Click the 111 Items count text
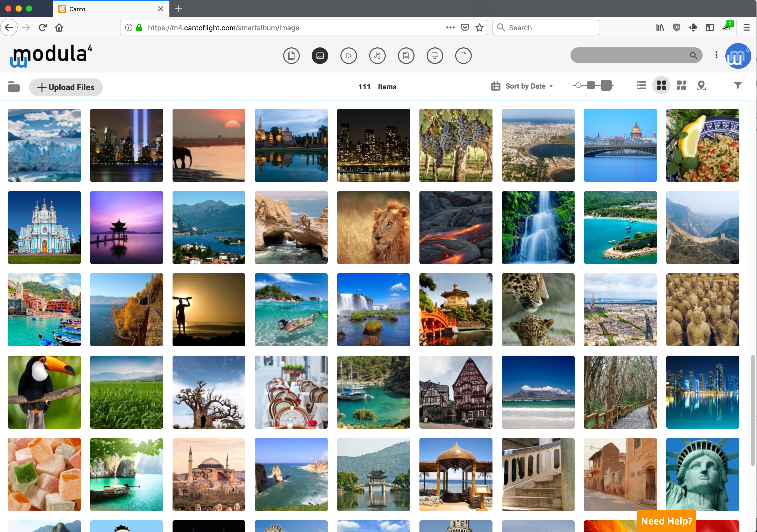Screen dimensions: 757x532 [x=377, y=87]
